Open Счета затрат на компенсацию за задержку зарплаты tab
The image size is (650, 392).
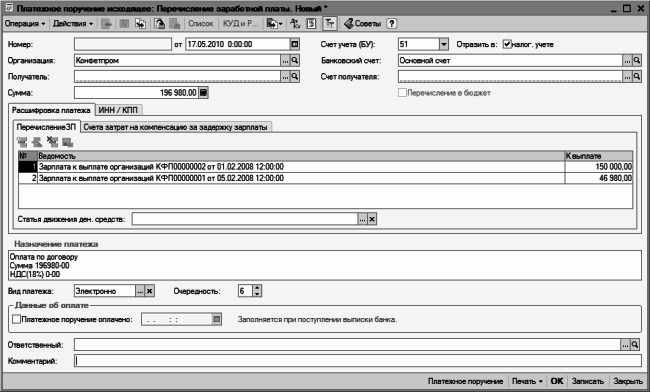(175, 127)
